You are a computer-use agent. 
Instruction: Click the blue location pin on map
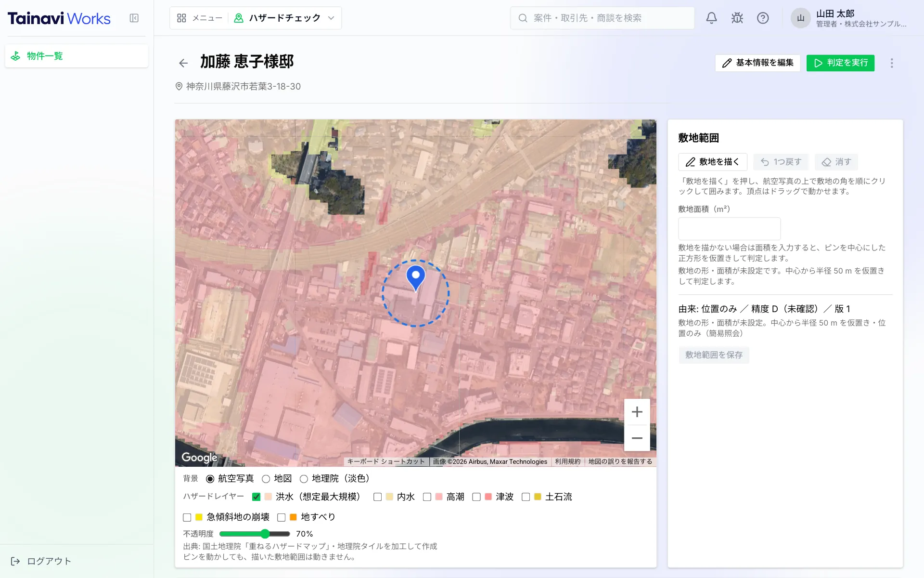click(416, 278)
